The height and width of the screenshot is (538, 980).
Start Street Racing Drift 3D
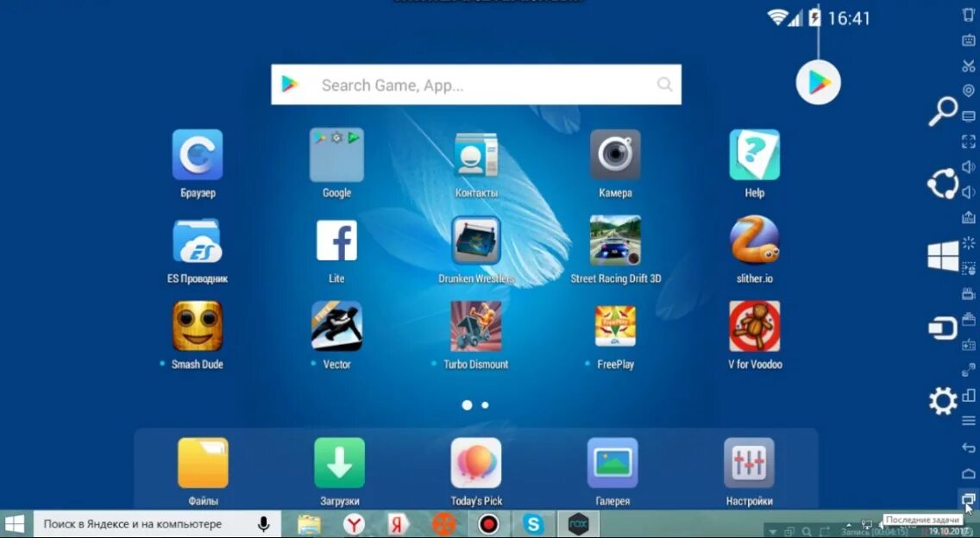pos(615,241)
